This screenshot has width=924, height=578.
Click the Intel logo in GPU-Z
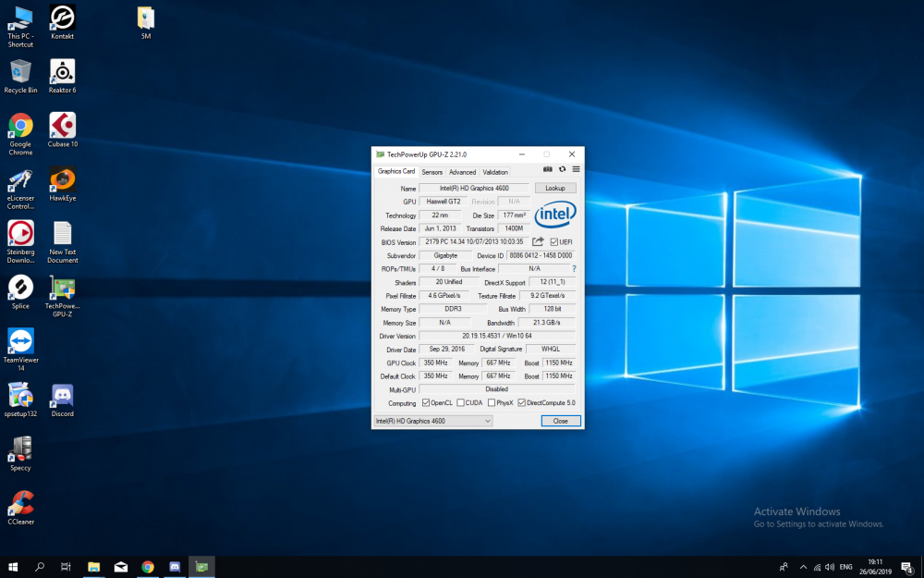[x=555, y=215]
